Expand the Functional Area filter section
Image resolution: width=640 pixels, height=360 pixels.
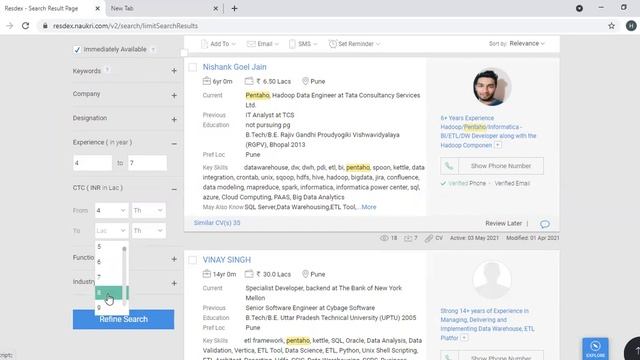tap(174, 259)
